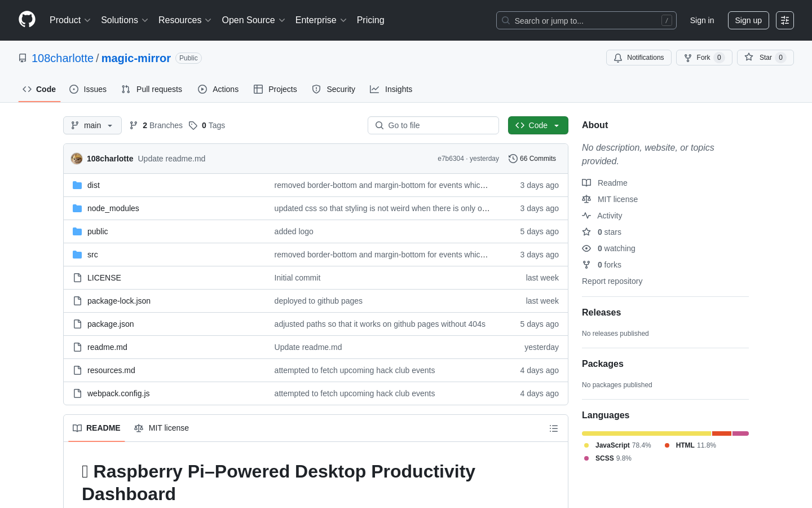Viewport: 812px width, 508px height.
Task: Select the README tab
Action: pyautogui.click(x=96, y=428)
